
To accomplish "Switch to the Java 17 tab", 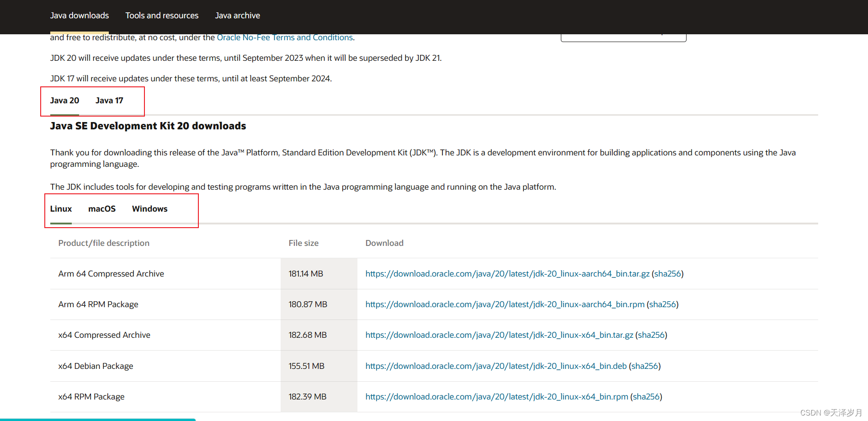I will [x=109, y=101].
